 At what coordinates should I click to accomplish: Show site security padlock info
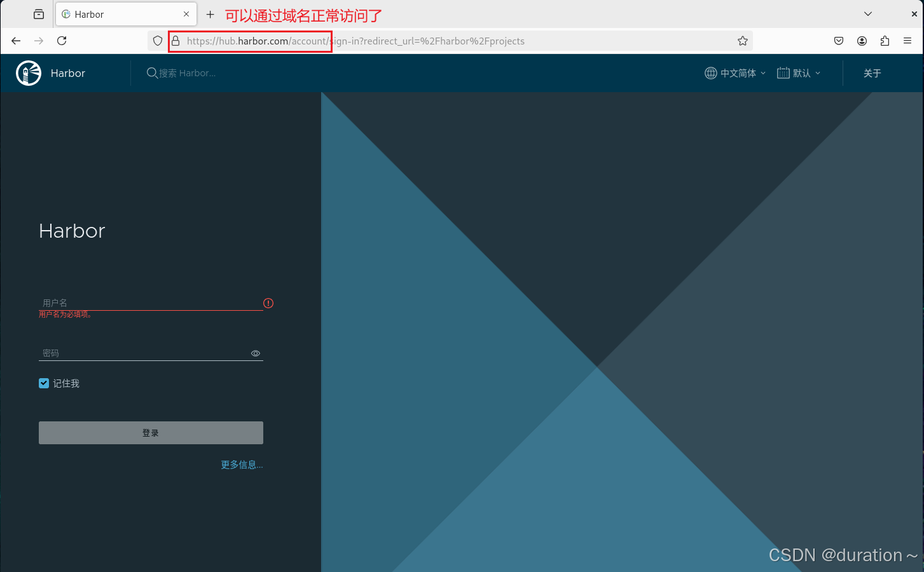coord(176,41)
